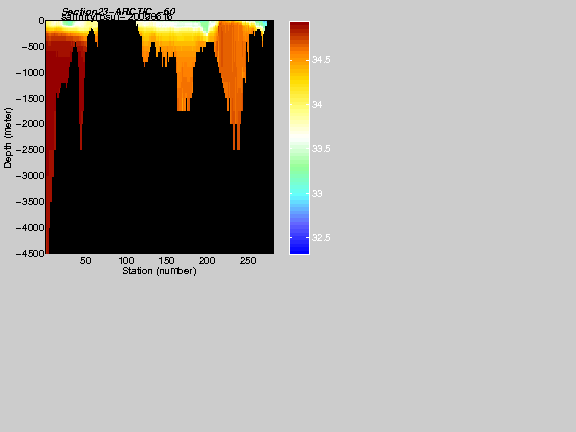Click yellow band of colorbar
Image resolution: width=576 pixels, height=432 pixels.
click(x=299, y=97)
